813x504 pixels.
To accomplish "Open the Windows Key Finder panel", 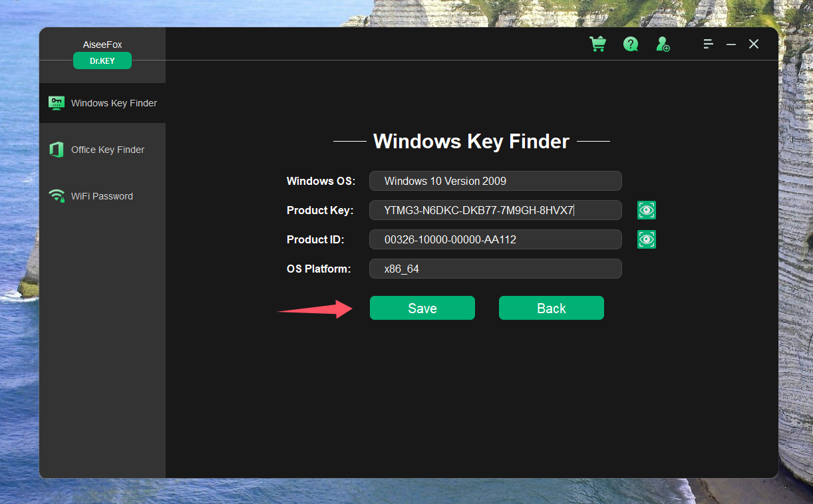I will pos(103,103).
